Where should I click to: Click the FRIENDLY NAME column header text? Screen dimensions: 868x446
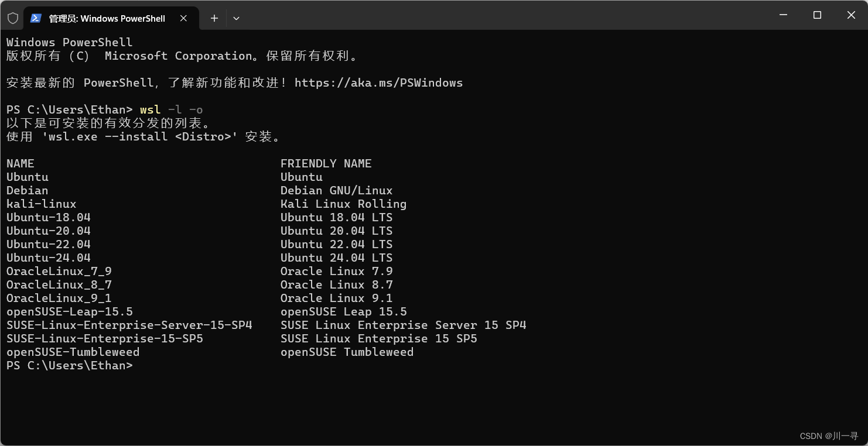point(326,163)
